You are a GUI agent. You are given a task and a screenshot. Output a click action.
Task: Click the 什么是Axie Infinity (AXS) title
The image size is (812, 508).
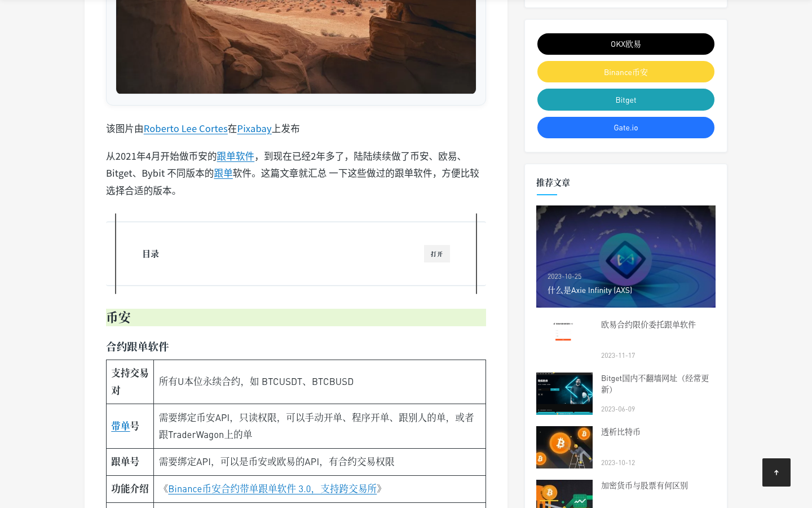pyautogui.click(x=590, y=290)
